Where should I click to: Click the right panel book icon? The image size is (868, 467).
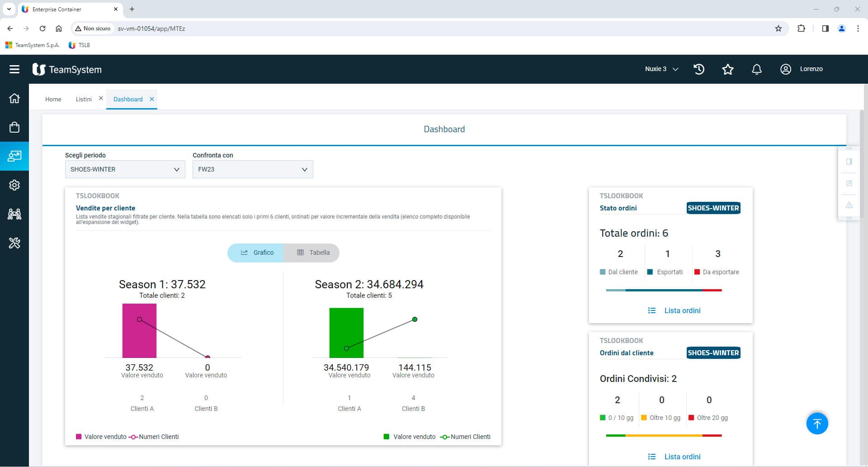849,162
